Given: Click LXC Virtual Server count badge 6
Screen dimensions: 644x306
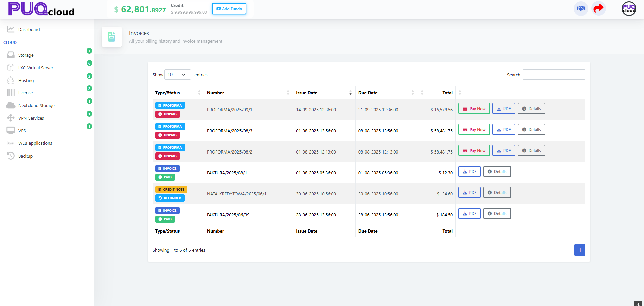Looking at the screenshot, I should click(89, 63).
